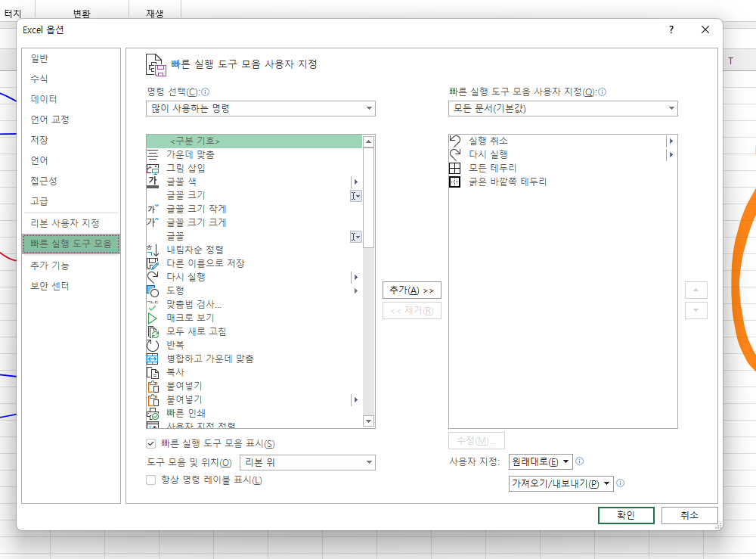The width and height of the screenshot is (756, 559).
Task: Select the 병합하고 가운데 맞춤 merge icon
Action: 153,359
